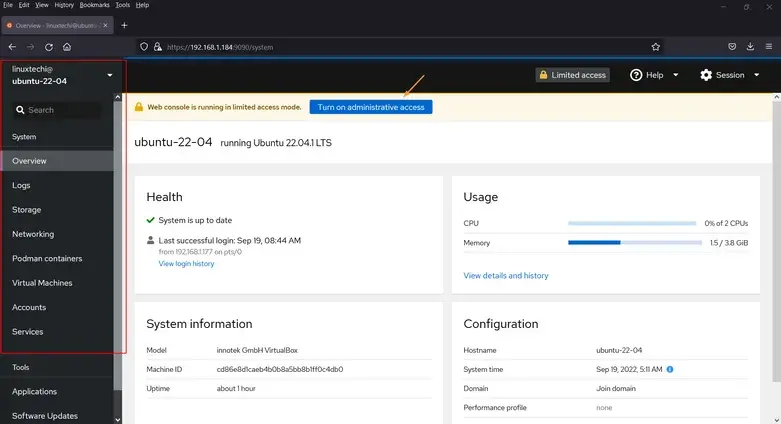Focus the sidebar Search field
This screenshot has width=781, height=424.
pos(57,110)
